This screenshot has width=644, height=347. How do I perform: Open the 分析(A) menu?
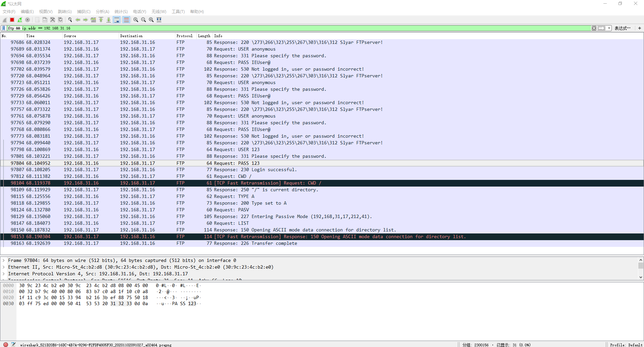pyautogui.click(x=102, y=12)
